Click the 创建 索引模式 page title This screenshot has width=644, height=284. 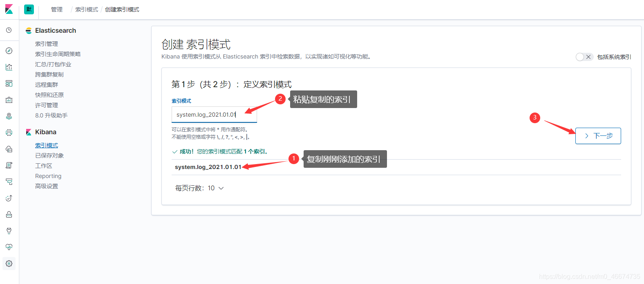(196, 44)
